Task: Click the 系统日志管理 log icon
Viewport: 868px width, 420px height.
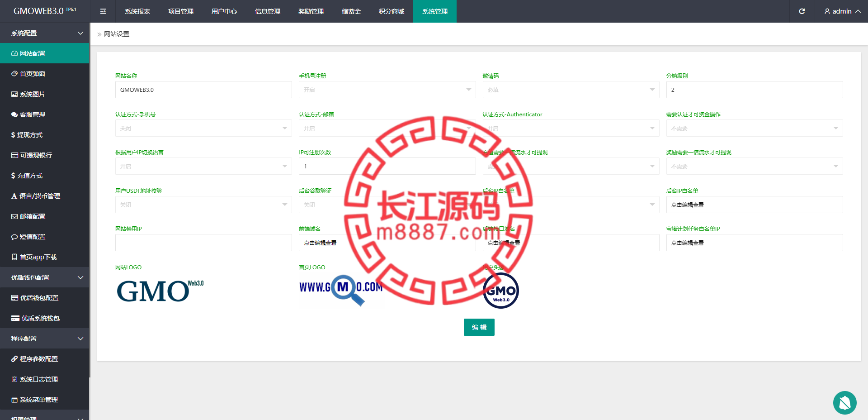Action: (x=14, y=379)
